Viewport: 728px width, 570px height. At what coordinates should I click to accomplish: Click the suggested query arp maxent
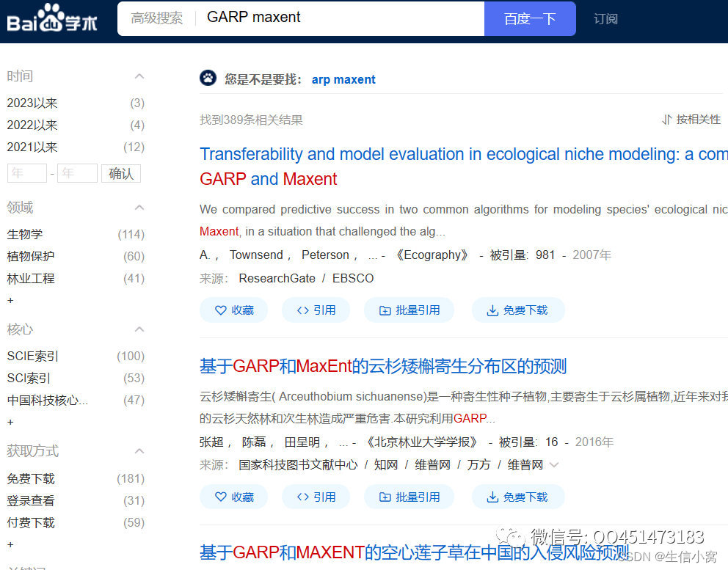(x=343, y=79)
